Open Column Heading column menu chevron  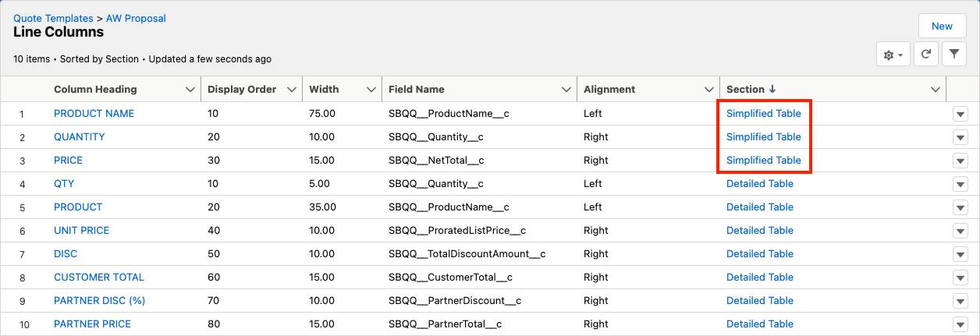pyautogui.click(x=190, y=90)
